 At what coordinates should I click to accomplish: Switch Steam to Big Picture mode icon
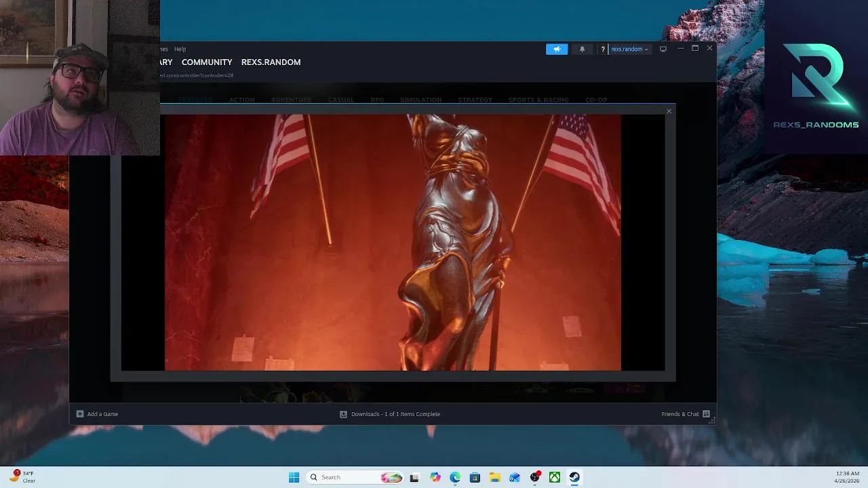[663, 49]
